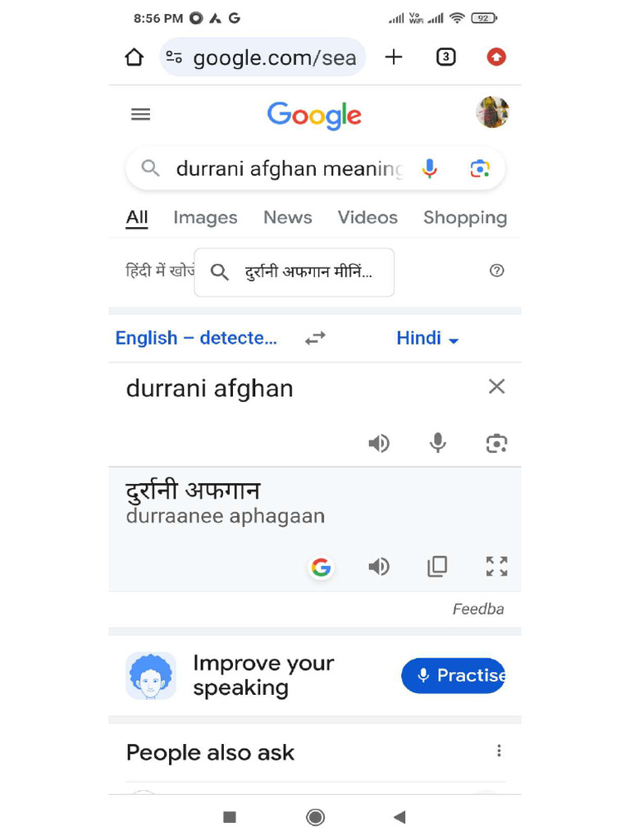Switch to the Images tab

(205, 217)
